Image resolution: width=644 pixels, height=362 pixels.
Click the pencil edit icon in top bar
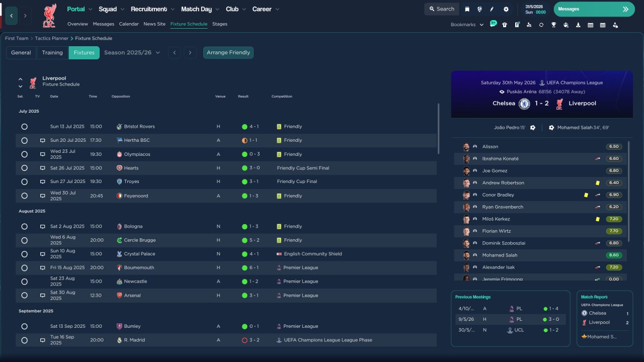(492, 9)
